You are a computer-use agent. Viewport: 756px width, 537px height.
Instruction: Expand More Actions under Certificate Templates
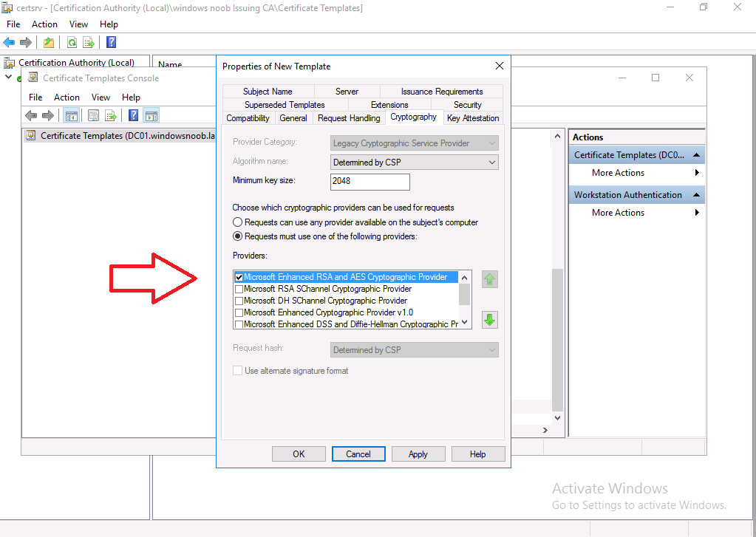coord(636,173)
